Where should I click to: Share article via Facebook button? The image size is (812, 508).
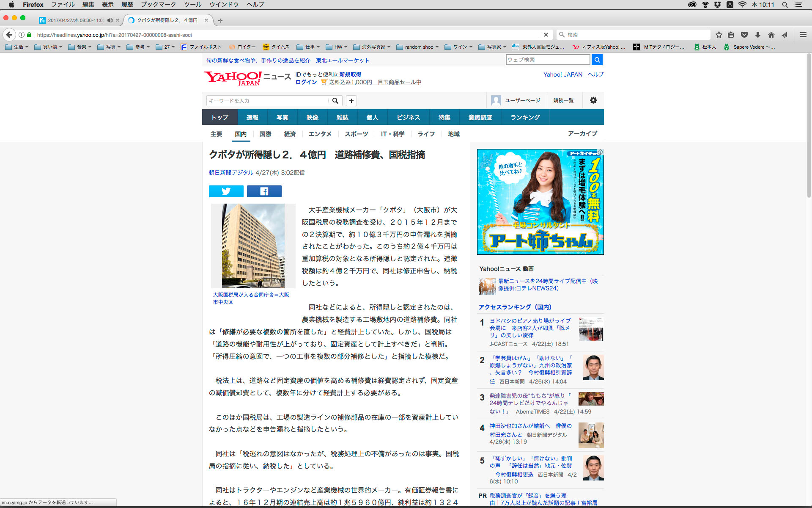pos(264,191)
